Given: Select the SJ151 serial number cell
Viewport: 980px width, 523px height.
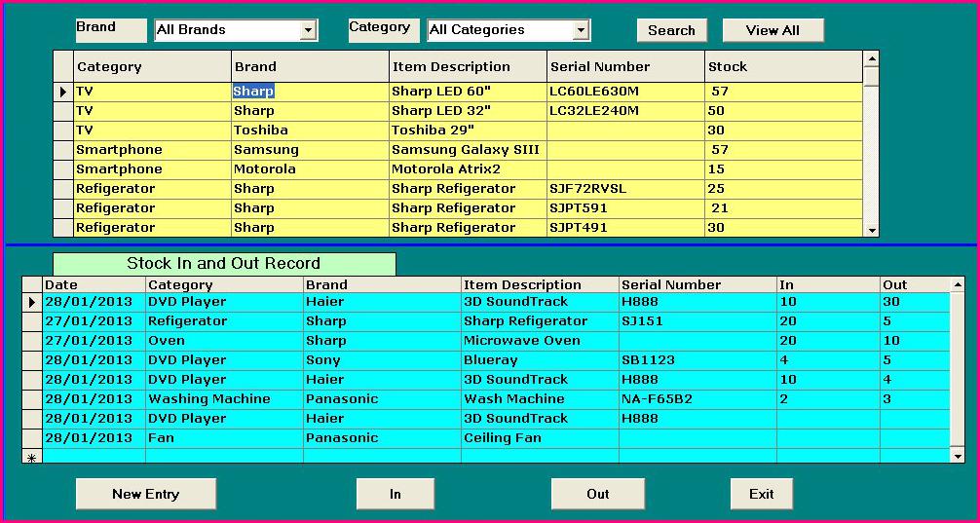Looking at the screenshot, I should pyautogui.click(x=697, y=320).
